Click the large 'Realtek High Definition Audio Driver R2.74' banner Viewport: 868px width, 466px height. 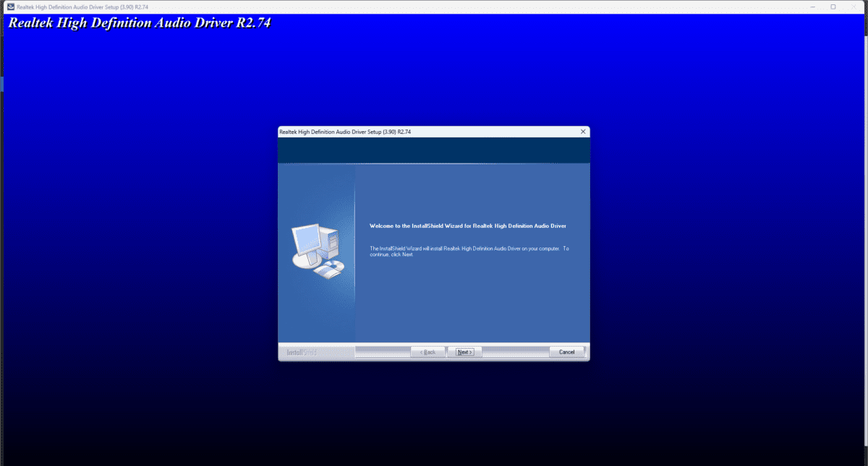pos(140,22)
